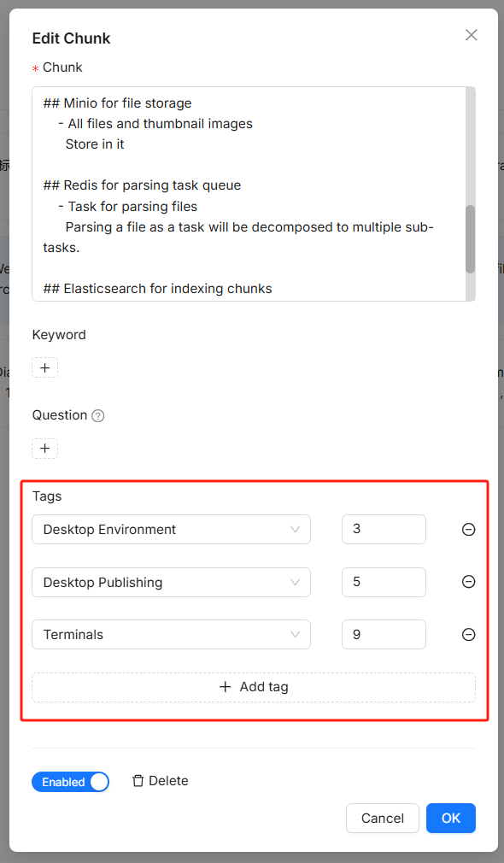The height and width of the screenshot is (863, 504).
Task: Edit the Terminals tag value 9
Action: pos(384,635)
